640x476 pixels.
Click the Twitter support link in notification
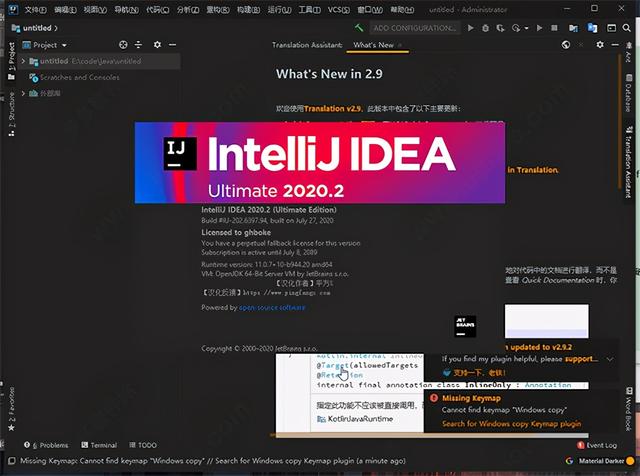coord(474,373)
